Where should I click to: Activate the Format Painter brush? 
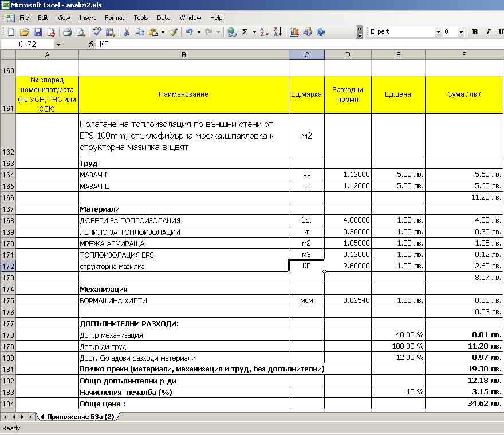tap(174, 32)
